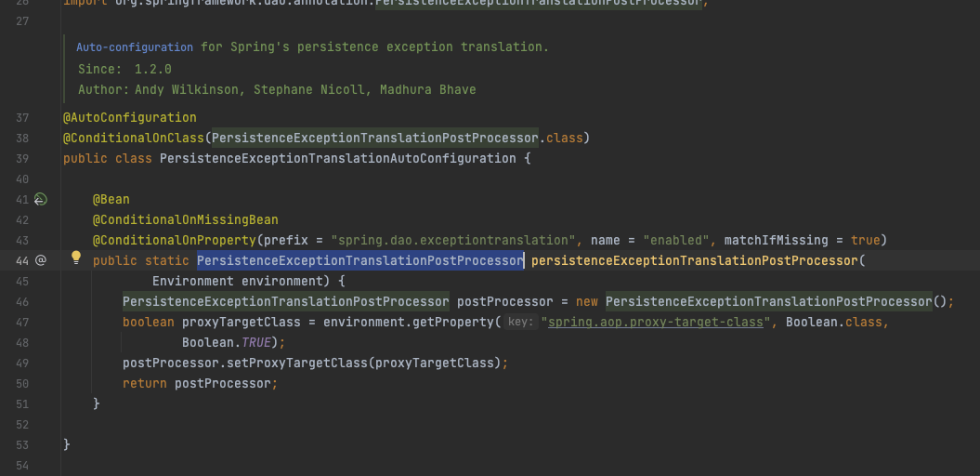The image size is (980, 476).
Task: Click the constructor call after new on line 46
Action: coord(776,301)
